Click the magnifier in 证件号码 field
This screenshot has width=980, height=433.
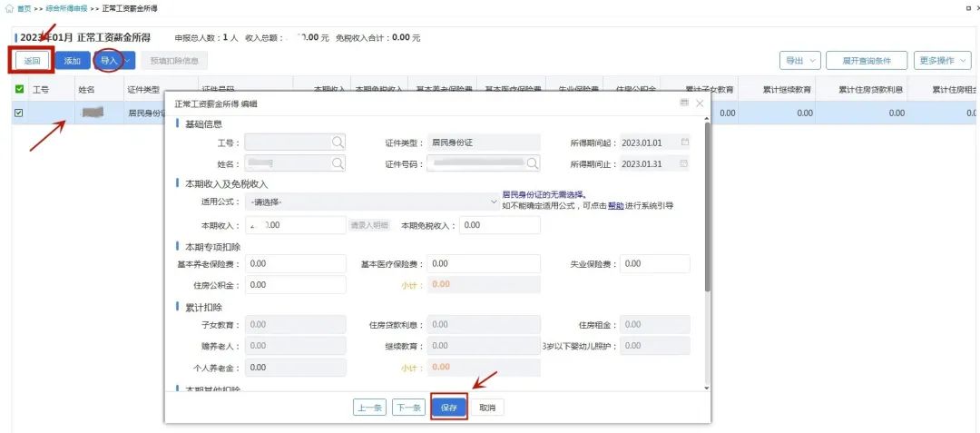tap(533, 163)
